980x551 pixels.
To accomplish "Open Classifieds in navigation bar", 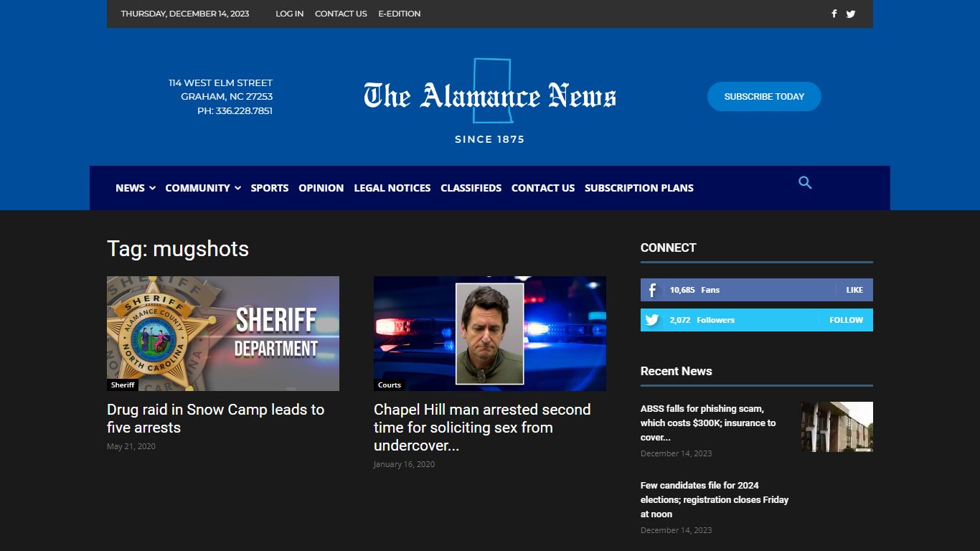I will 471,188.
